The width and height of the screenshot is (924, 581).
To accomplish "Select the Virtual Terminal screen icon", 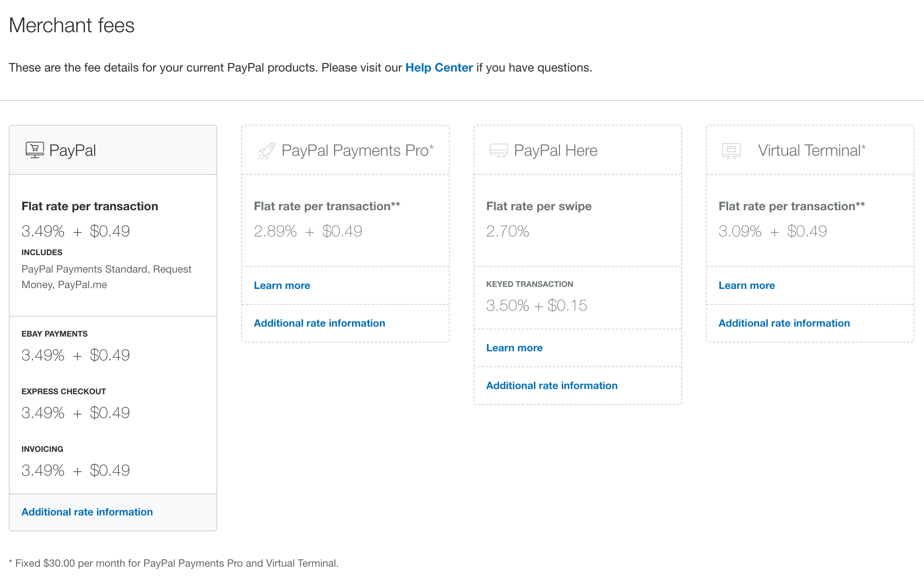I will pos(731,150).
